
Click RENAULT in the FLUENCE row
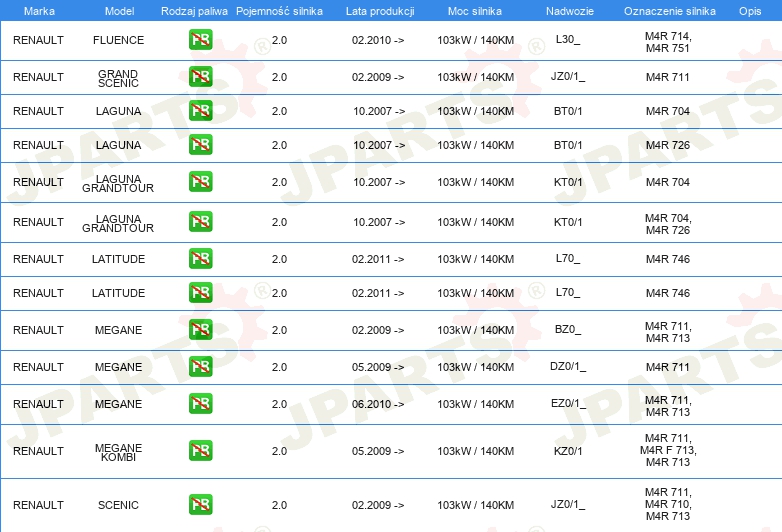pos(38,40)
